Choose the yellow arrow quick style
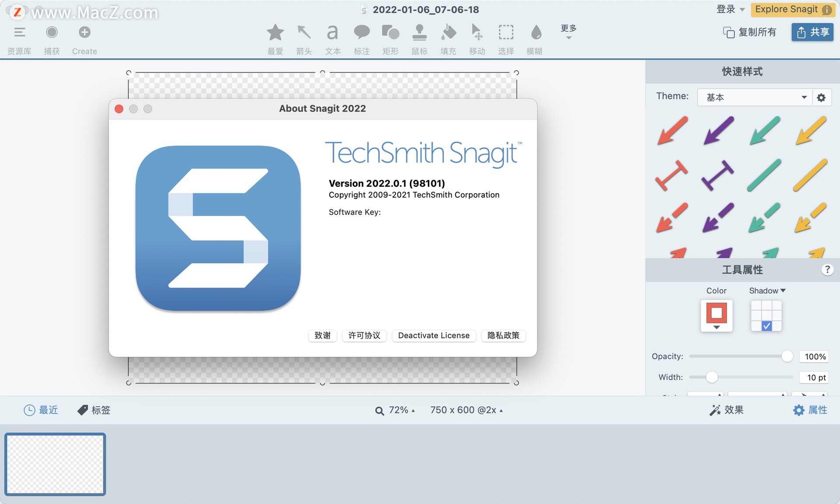 coord(811,130)
